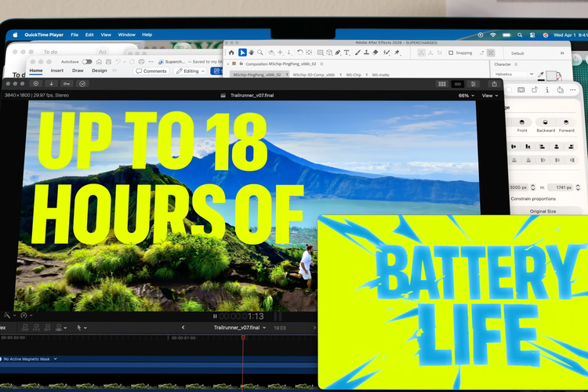Screen dimensions: 588x392
Task: Open the View dropdown in the video viewer
Action: [490, 96]
